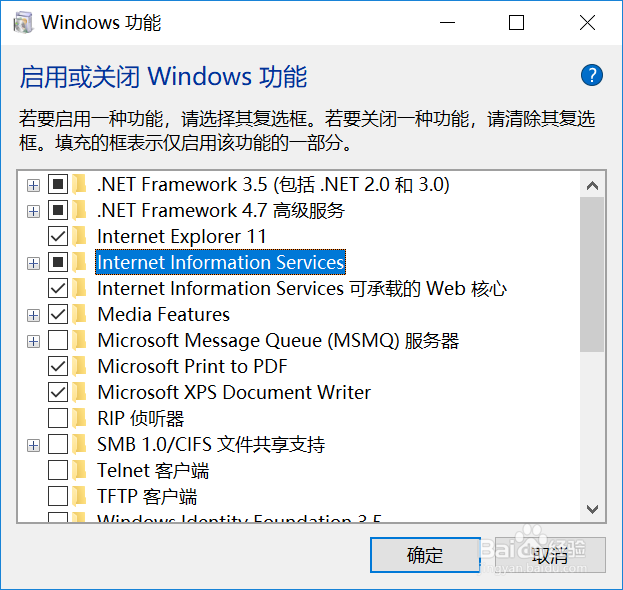Open the blue help question mark icon
Screen dimensions: 623x590
[592, 75]
